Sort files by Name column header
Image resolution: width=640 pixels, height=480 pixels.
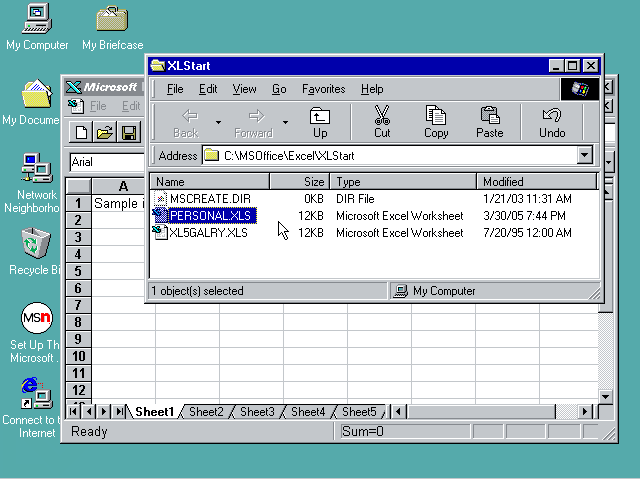click(209, 182)
